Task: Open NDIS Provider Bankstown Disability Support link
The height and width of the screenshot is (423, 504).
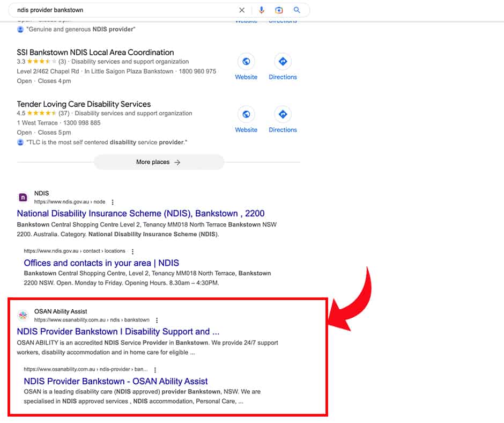Action: 118,332
